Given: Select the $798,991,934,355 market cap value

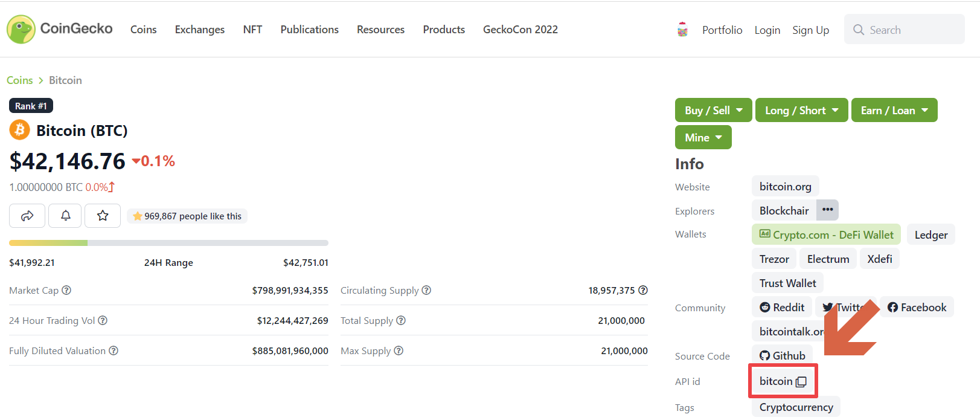Looking at the screenshot, I should point(290,290).
